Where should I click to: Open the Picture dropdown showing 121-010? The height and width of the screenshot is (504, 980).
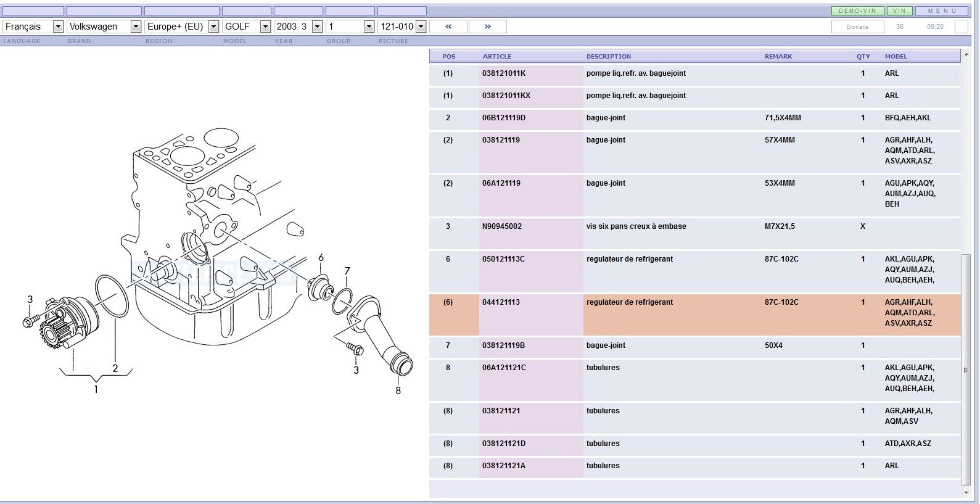pos(401,27)
